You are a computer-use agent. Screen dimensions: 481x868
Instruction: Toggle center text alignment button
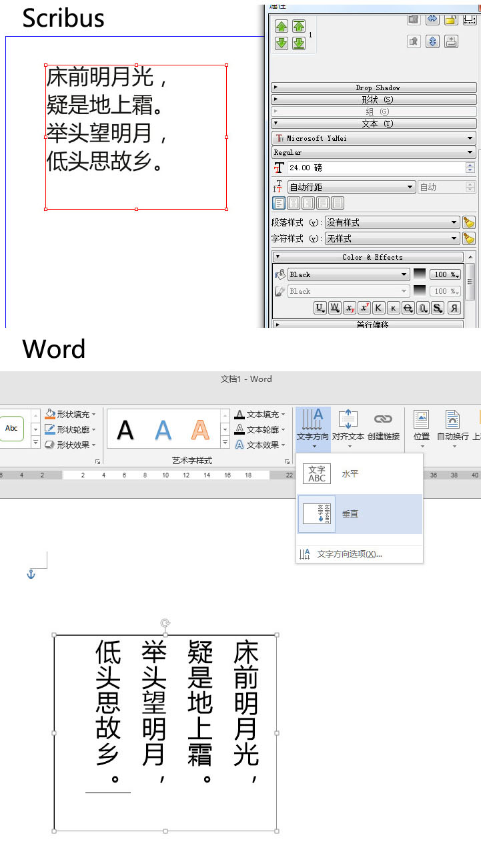294,203
